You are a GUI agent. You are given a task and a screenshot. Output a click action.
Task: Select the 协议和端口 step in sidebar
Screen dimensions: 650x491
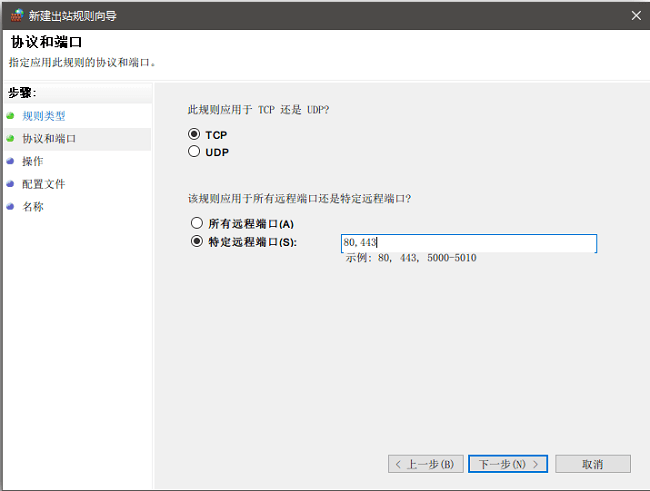tap(49, 139)
